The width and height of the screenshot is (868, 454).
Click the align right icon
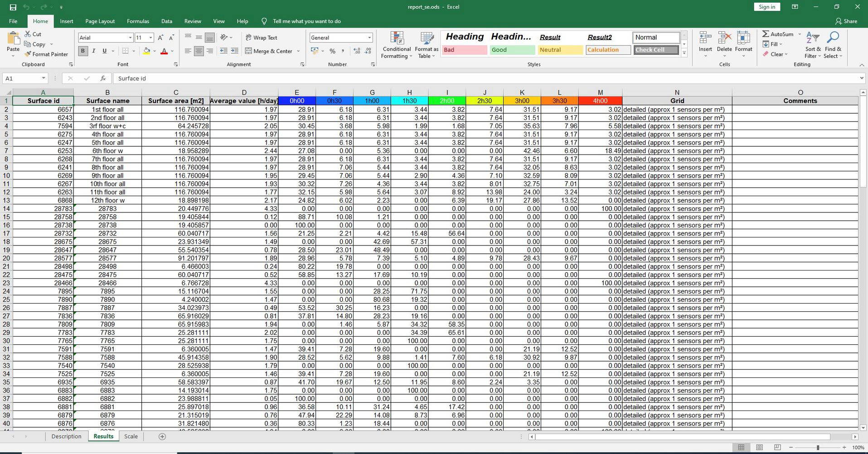tap(209, 51)
